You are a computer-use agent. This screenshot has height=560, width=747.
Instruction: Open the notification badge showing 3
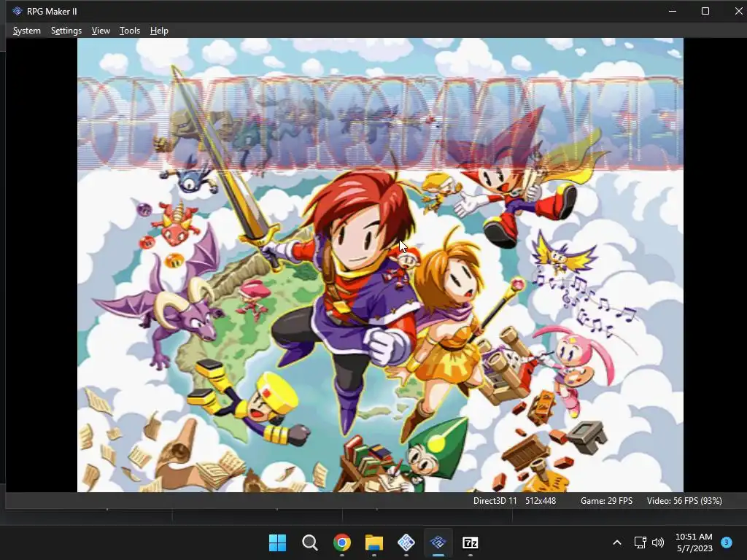pyautogui.click(x=727, y=542)
